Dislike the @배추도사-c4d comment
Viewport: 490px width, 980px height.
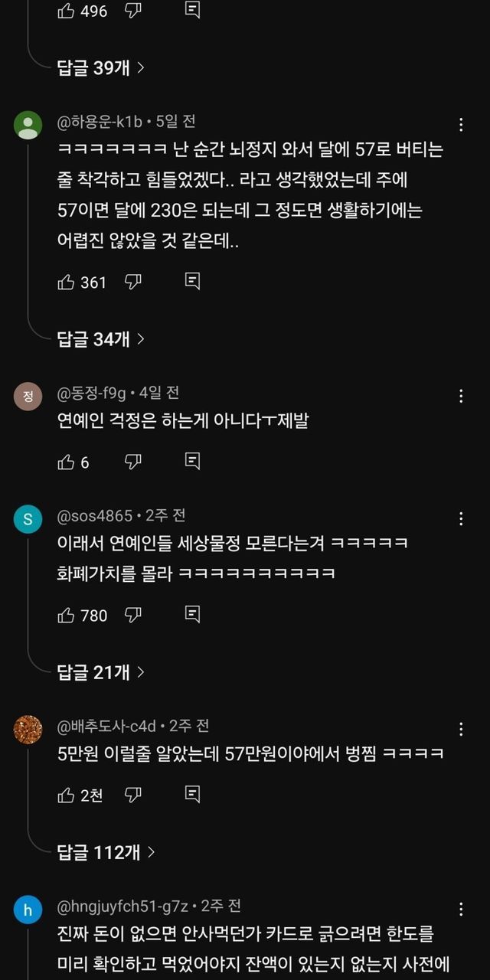pyautogui.click(x=133, y=795)
